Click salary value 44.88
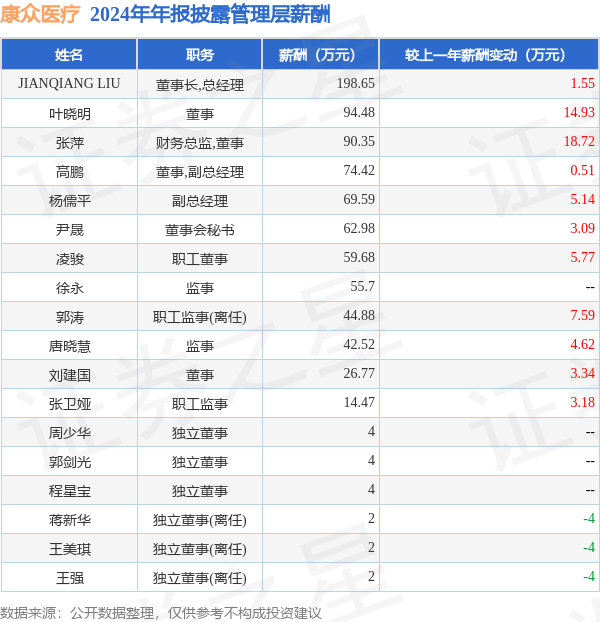The width and height of the screenshot is (600, 622). click(359, 315)
